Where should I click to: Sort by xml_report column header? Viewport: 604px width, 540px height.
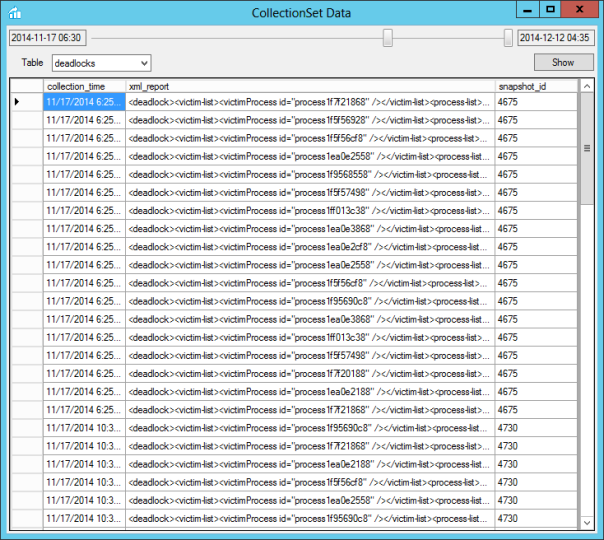(x=310, y=86)
